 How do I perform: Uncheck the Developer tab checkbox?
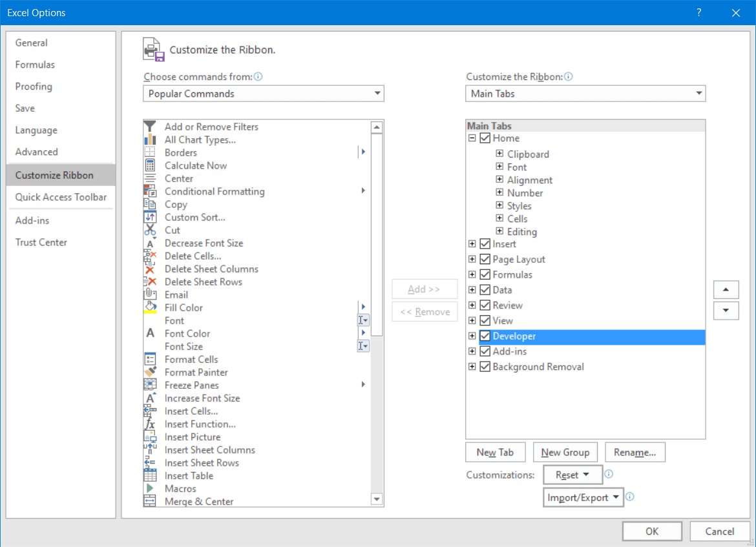tap(485, 336)
